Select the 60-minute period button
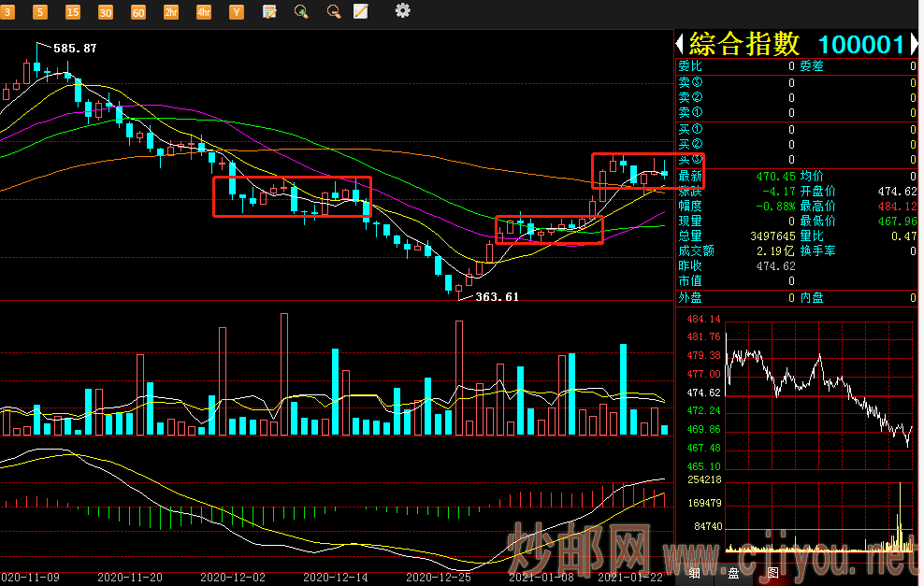Screen dimensions: 924x586 tap(138, 12)
